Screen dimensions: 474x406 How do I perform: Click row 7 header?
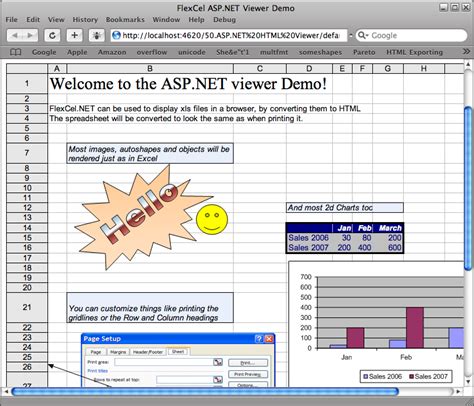point(27,153)
